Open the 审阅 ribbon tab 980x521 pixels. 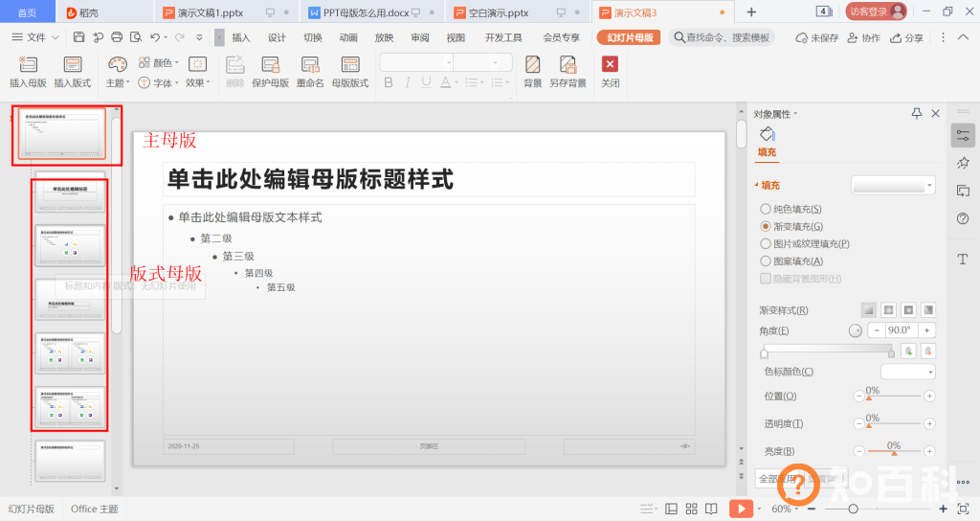coord(420,37)
